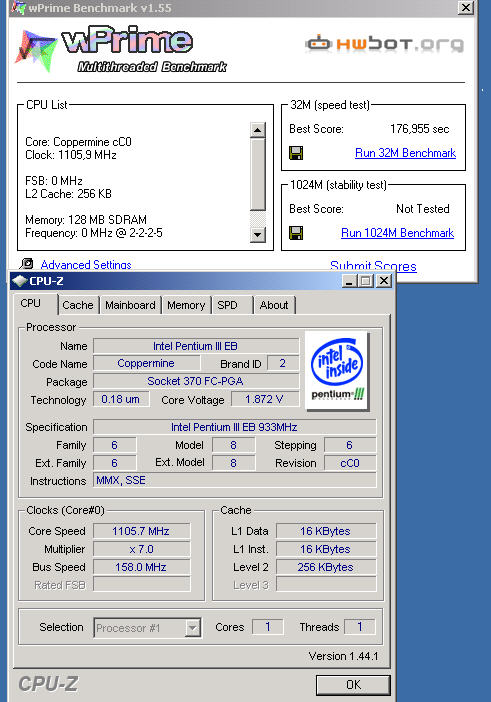This screenshot has height=702, width=491.
Task: Click the Intel Inside Pentium III logo
Action: pos(337,370)
